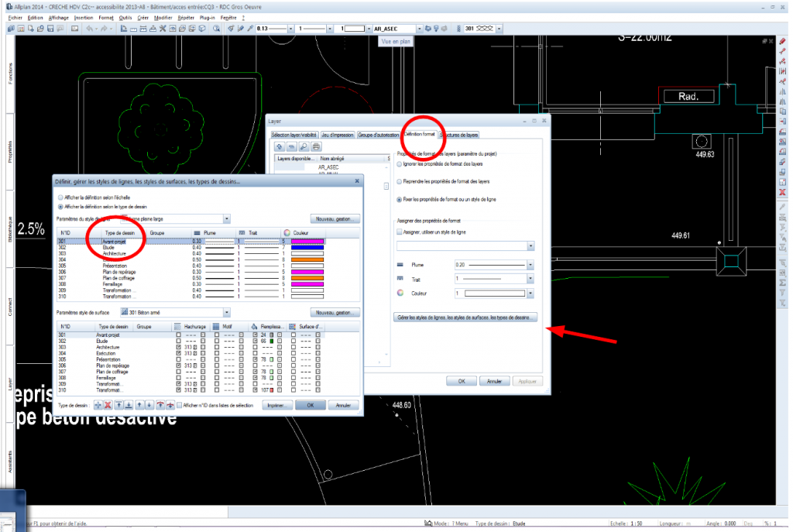Switch to 'Sélection layer/visibilité' tab
This screenshot has height=532, width=793.
(x=294, y=135)
